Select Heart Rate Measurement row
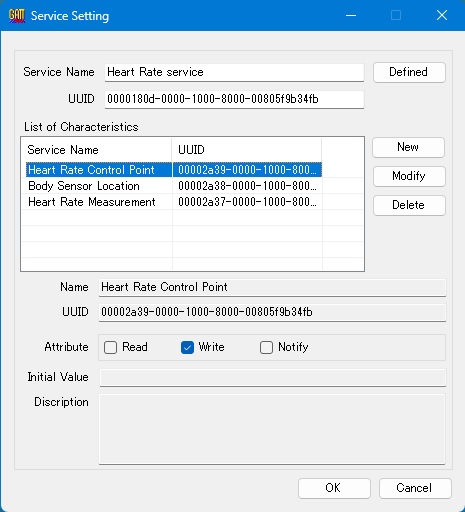This screenshot has width=465, height=512. coord(174,202)
